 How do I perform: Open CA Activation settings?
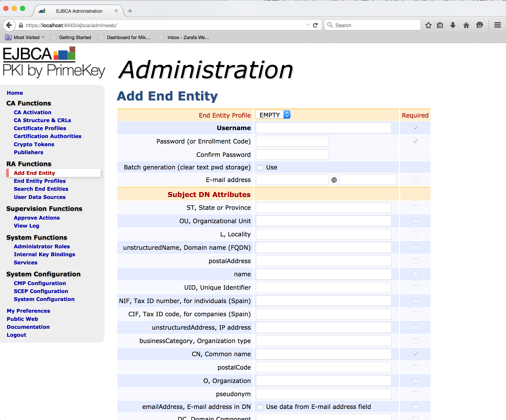[x=32, y=112]
